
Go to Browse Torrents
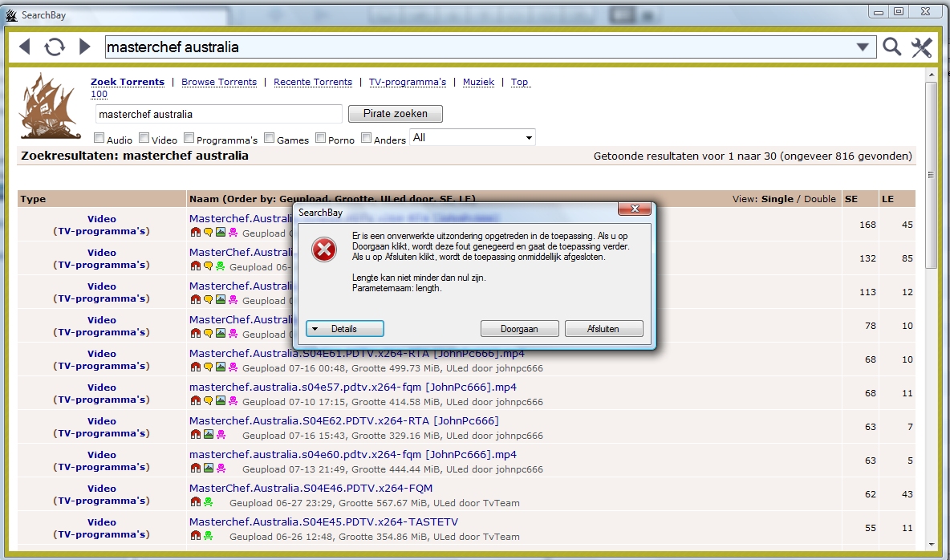[x=219, y=82]
